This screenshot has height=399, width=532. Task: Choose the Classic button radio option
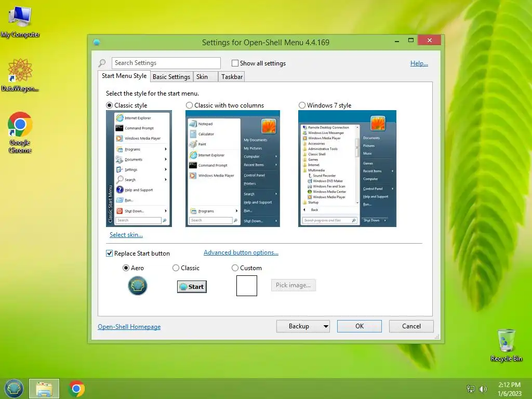pyautogui.click(x=176, y=268)
